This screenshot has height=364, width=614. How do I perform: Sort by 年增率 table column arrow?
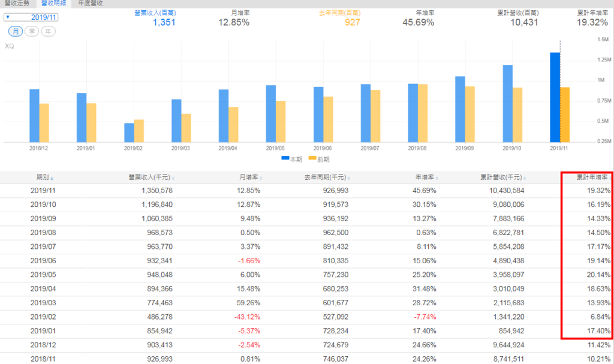[x=437, y=179]
